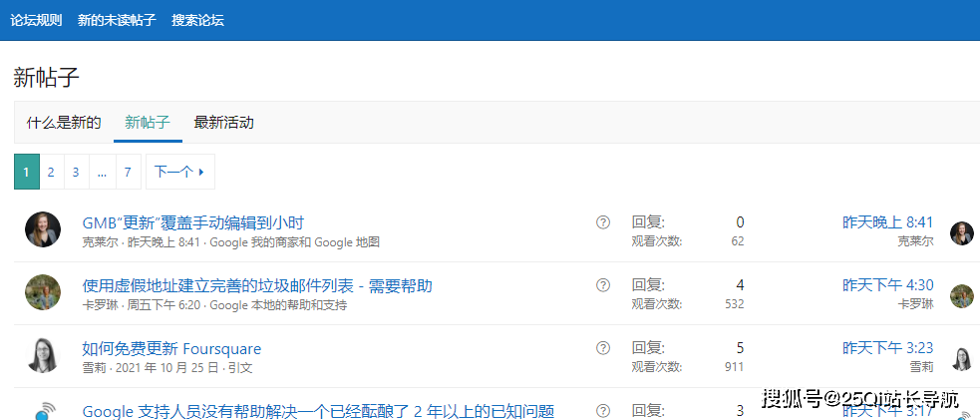Click the 昨天晚上 8:41 last-post time link
The height and width of the screenshot is (420, 980).
point(887,222)
